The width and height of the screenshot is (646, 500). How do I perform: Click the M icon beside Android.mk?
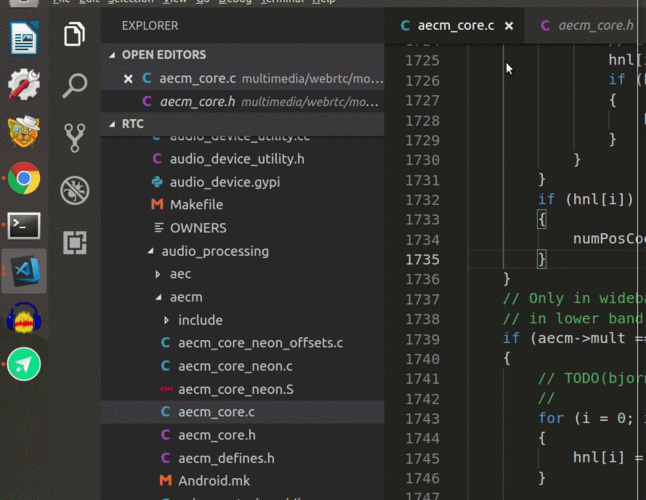pos(166,480)
